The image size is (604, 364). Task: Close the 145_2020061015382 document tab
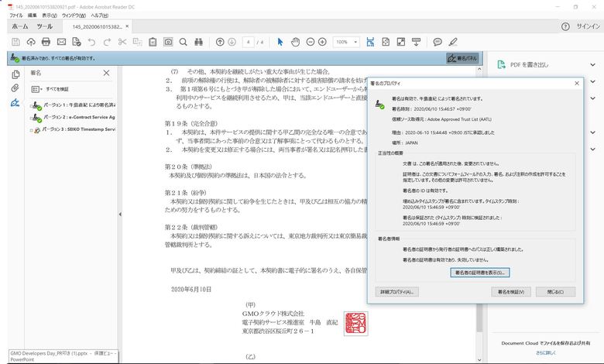(127, 26)
